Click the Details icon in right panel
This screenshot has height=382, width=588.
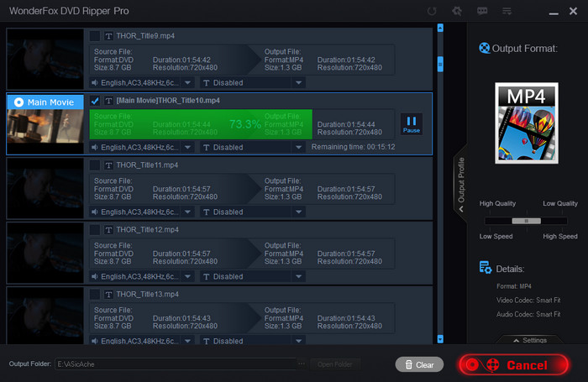[x=486, y=267]
